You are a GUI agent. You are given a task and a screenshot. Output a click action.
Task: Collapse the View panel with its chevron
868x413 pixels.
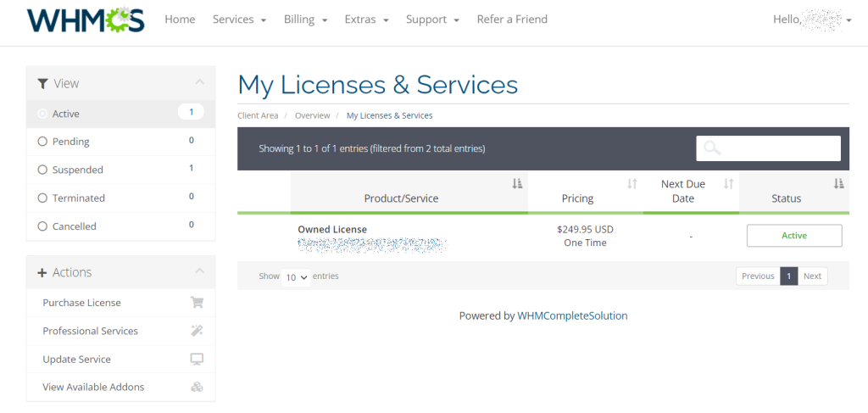click(x=200, y=82)
